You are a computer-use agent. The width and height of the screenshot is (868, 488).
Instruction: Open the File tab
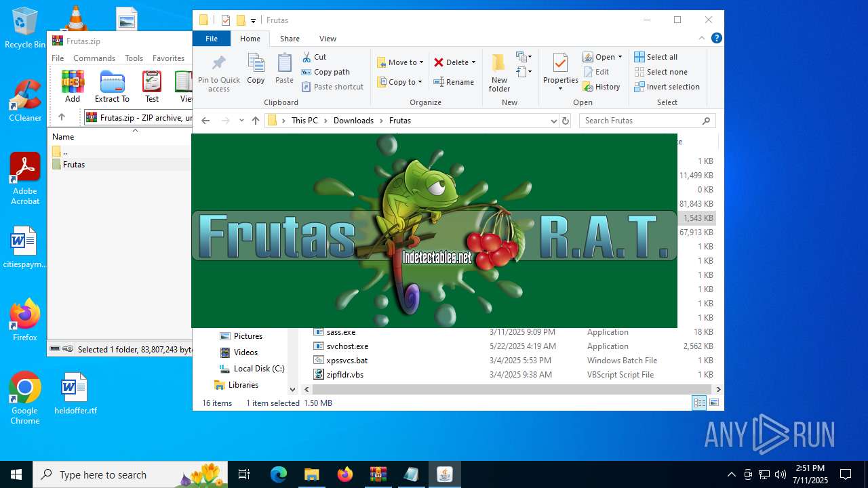tap(212, 39)
